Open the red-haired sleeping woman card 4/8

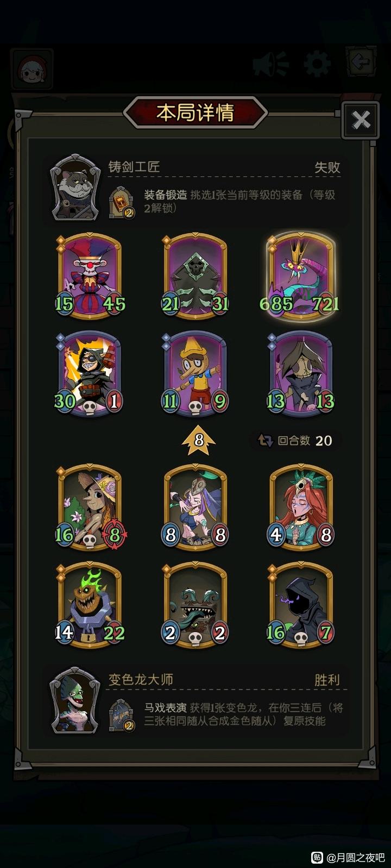[x=301, y=507]
